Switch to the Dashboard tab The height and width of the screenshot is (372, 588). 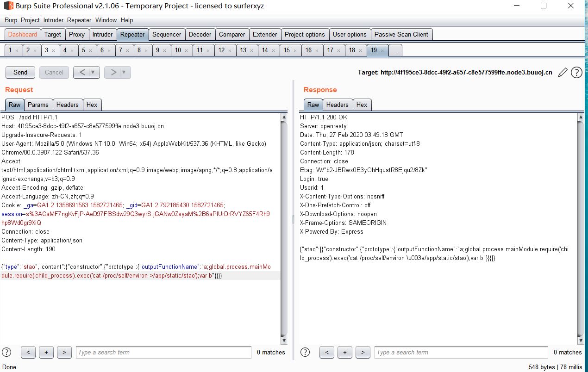(23, 34)
